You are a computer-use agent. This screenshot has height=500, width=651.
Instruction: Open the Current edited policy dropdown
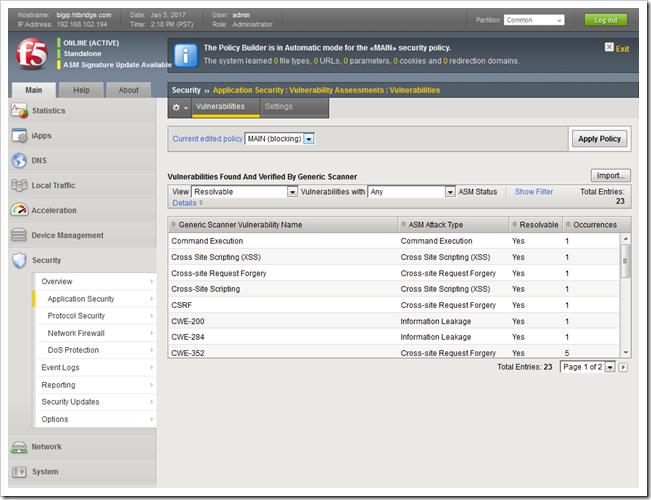pos(280,139)
